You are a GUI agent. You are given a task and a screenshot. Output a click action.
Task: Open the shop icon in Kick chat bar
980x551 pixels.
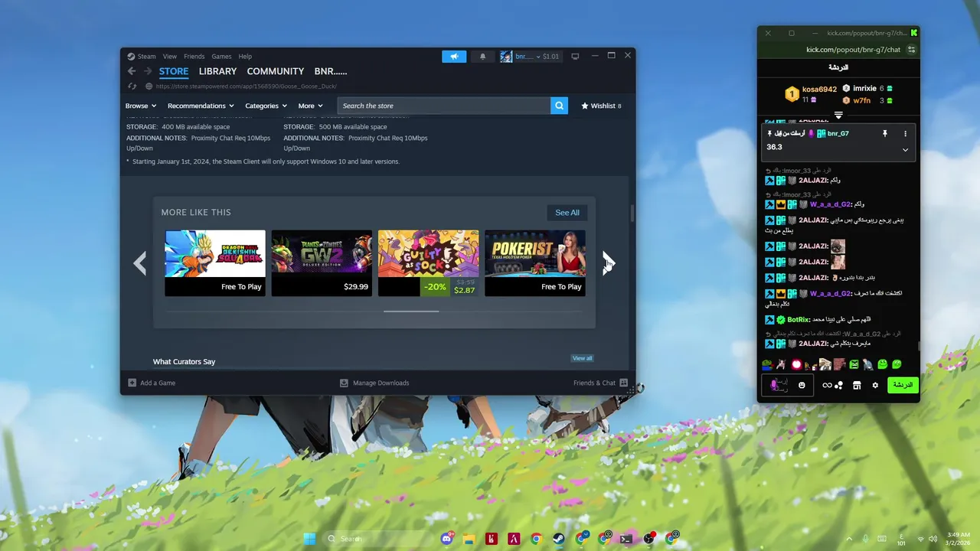[x=857, y=385]
